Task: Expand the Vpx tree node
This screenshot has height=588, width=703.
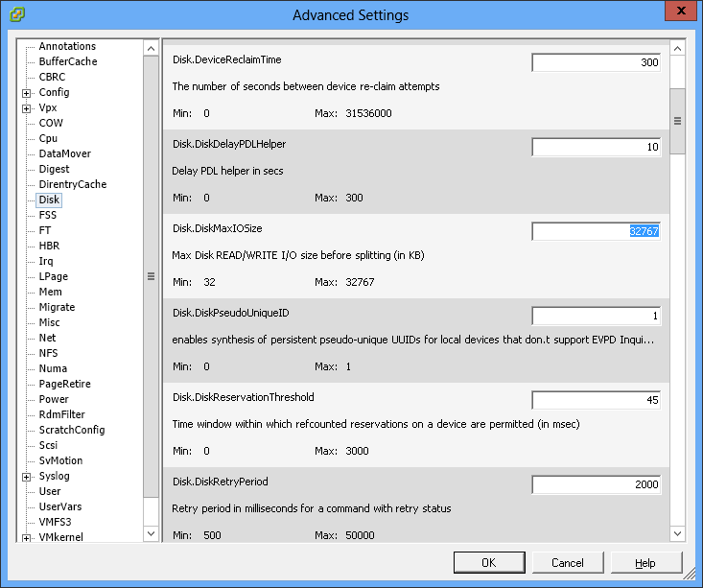Action: (27, 108)
